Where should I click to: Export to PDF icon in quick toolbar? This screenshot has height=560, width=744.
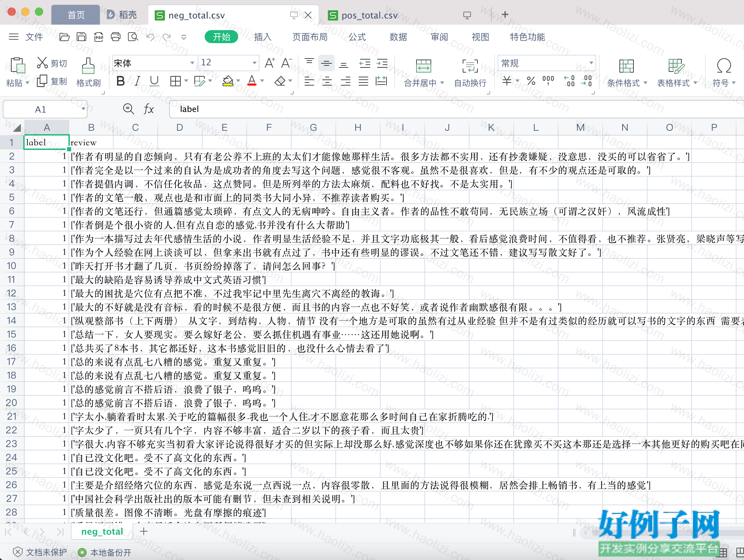(99, 37)
